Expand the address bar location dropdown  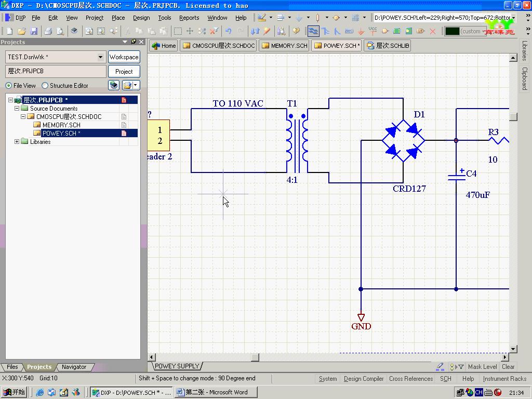pyautogui.click(x=513, y=18)
